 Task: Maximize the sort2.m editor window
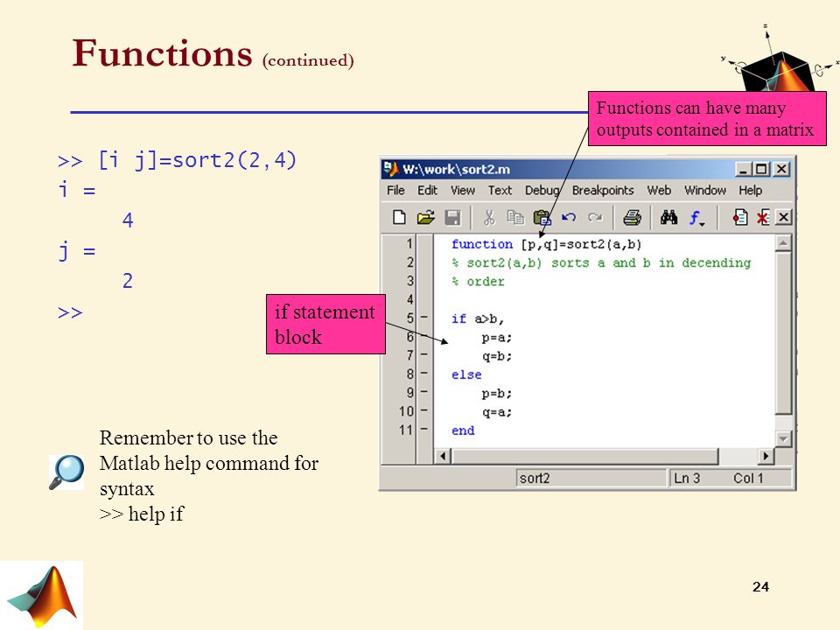coord(760,169)
